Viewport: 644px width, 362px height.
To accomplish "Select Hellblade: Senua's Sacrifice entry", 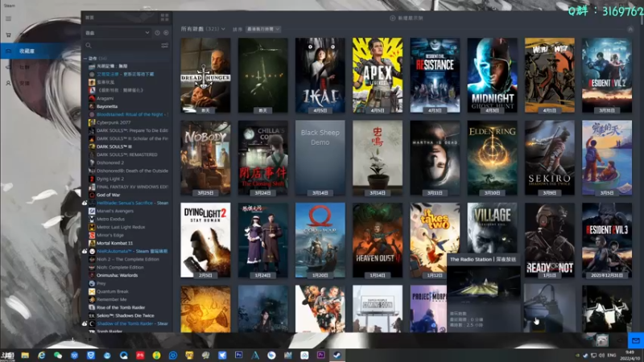I will (132, 203).
